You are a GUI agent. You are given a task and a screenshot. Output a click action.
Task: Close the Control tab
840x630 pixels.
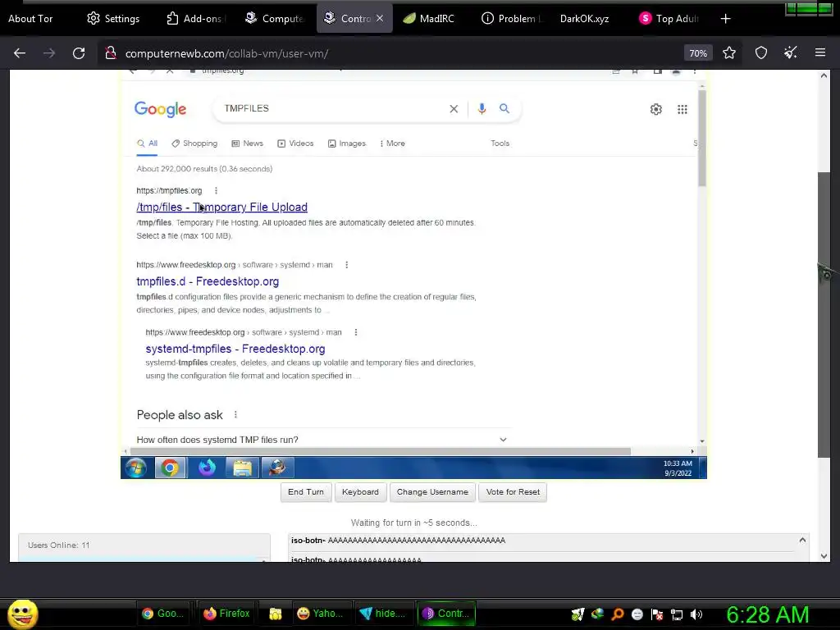pos(380,18)
